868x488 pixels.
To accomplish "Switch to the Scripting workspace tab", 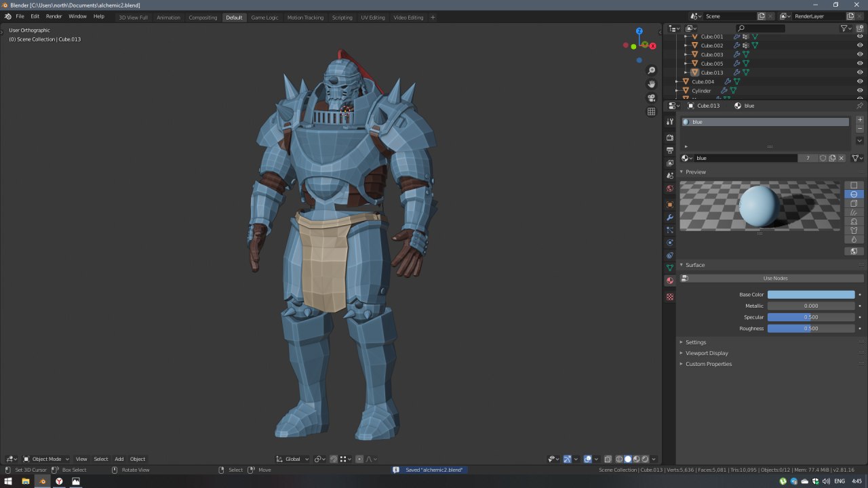I will 342,17.
